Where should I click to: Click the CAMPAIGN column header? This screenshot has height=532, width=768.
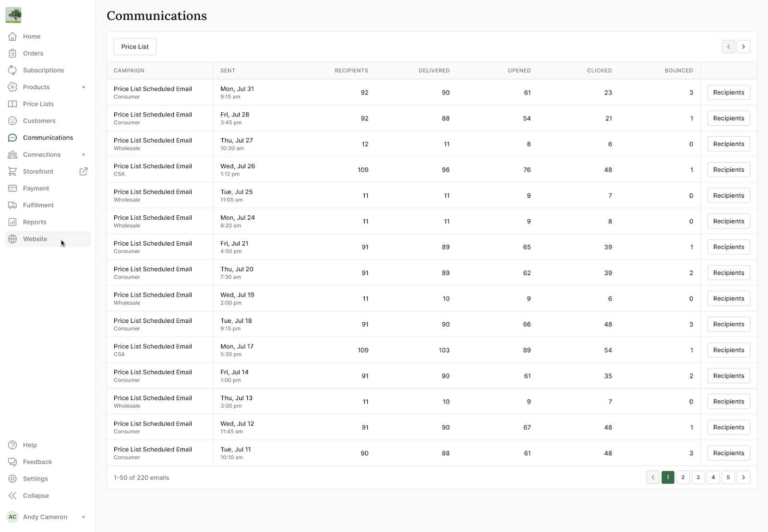(x=129, y=71)
